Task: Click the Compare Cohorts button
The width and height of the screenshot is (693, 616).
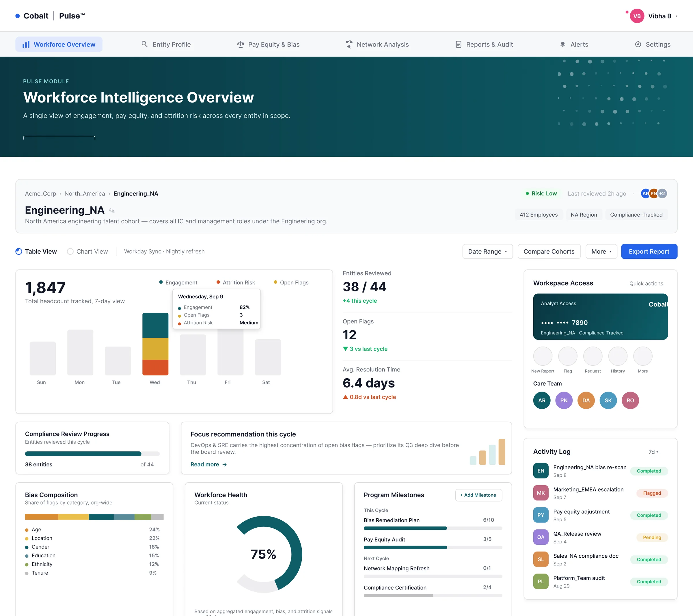Action: [x=549, y=252]
